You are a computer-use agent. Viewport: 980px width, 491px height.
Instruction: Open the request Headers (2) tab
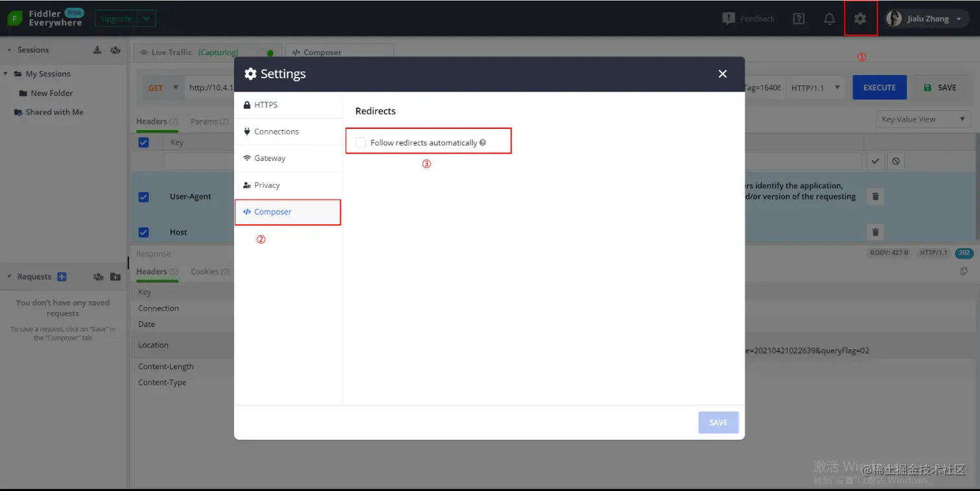pos(157,121)
